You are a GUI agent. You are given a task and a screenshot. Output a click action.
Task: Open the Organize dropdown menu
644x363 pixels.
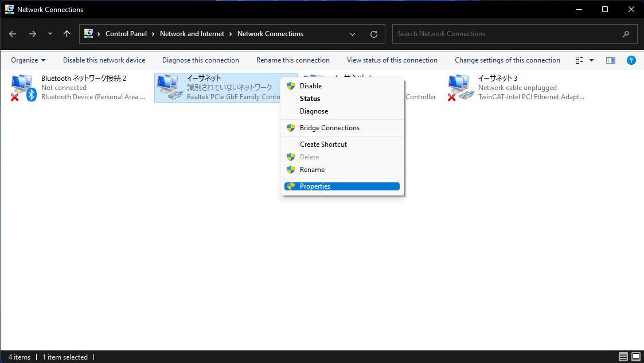pyautogui.click(x=28, y=60)
